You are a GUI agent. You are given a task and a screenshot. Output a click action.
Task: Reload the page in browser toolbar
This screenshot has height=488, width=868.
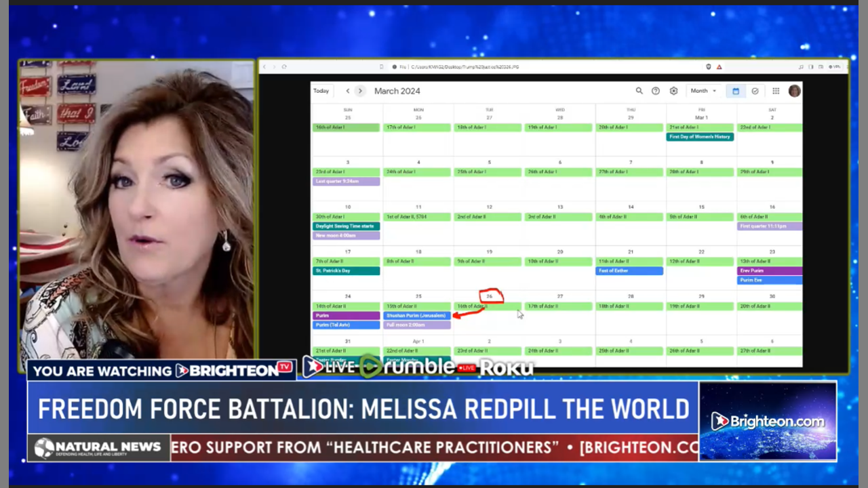[283, 66]
